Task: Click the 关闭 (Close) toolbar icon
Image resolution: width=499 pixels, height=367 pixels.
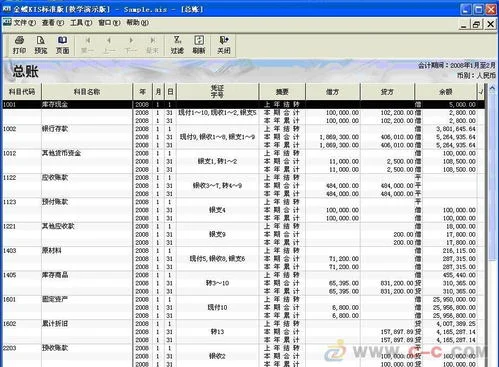Action: pyautogui.click(x=224, y=45)
